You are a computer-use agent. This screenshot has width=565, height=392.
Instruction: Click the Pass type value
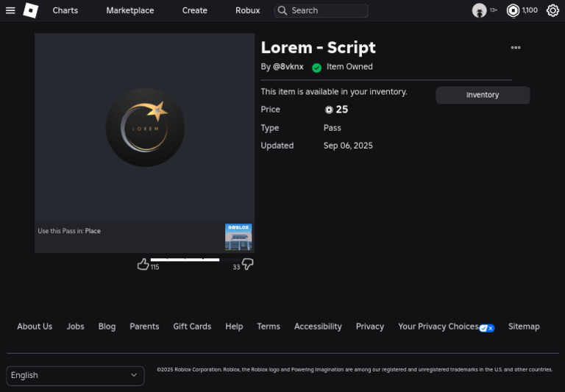coord(333,128)
